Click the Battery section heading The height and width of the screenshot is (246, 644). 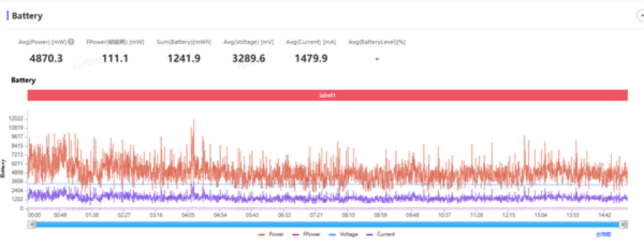pyautogui.click(x=27, y=16)
